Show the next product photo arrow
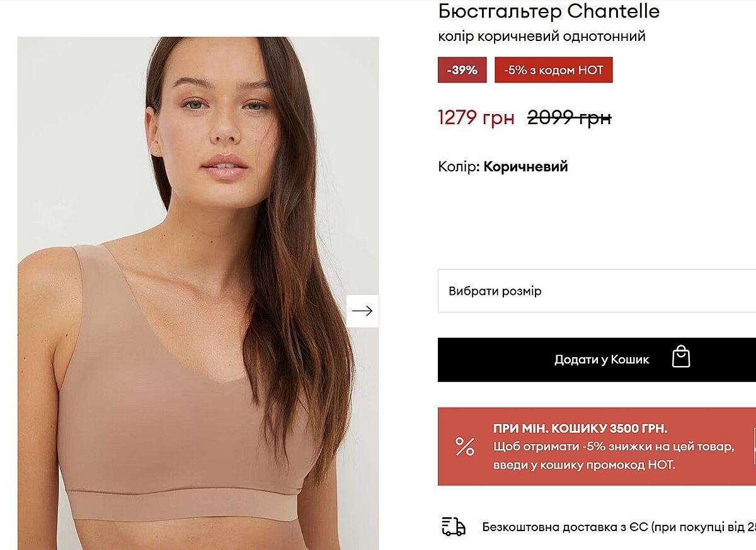 tap(362, 311)
